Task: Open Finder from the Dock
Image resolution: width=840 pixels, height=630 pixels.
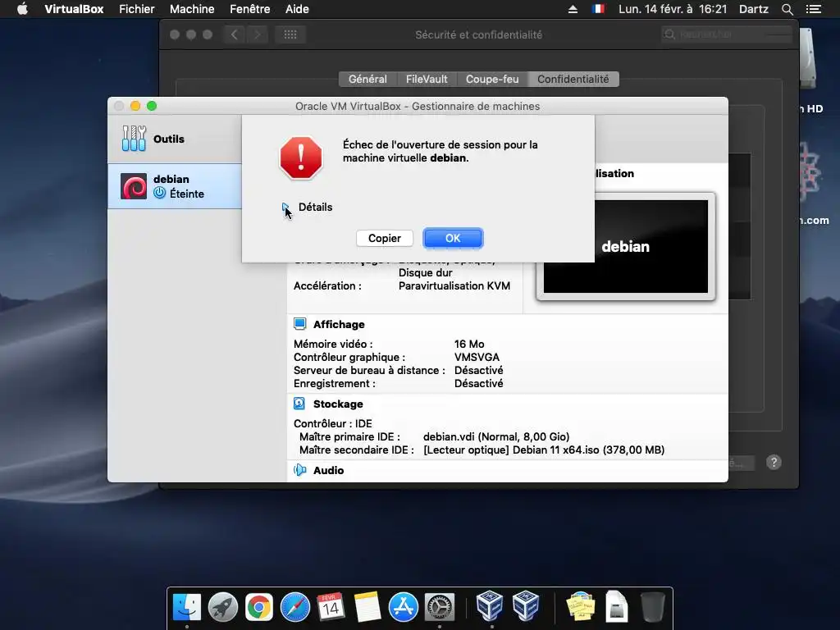Action: pos(186,607)
